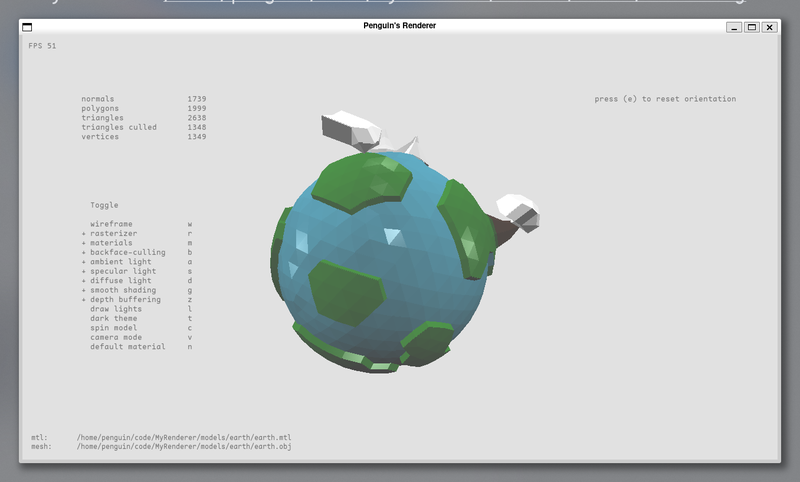Toggle backface-culling option
This screenshot has height=482, width=800.
tap(128, 252)
